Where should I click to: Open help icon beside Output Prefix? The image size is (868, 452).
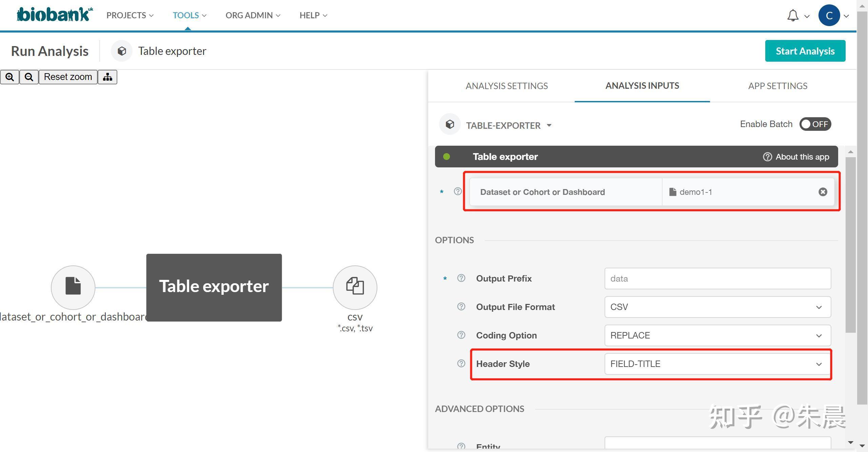point(461,278)
